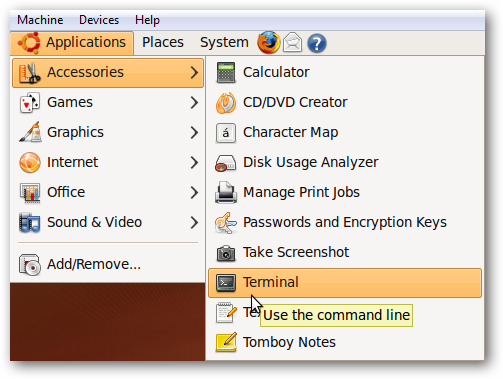Click the Character Map icon

point(226,133)
